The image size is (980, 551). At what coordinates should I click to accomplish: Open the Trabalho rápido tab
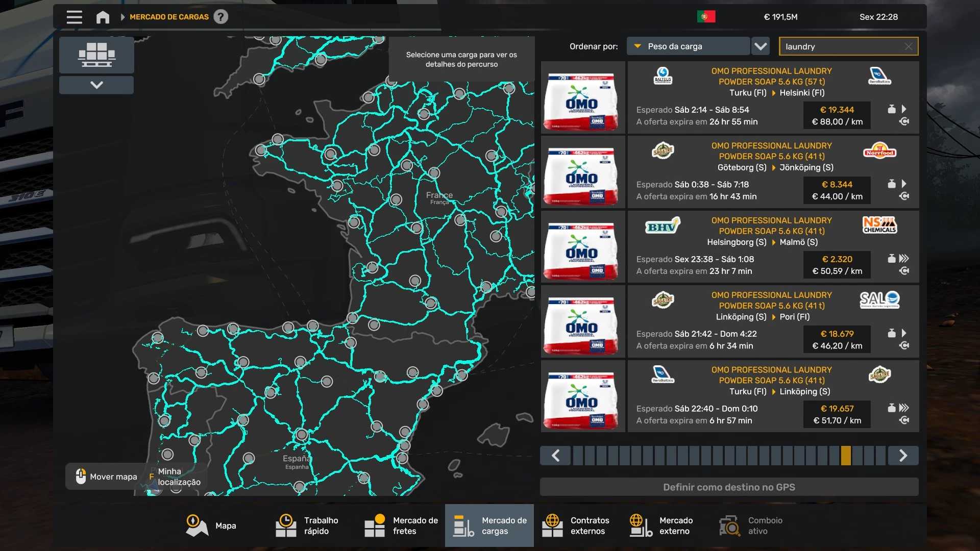307,525
